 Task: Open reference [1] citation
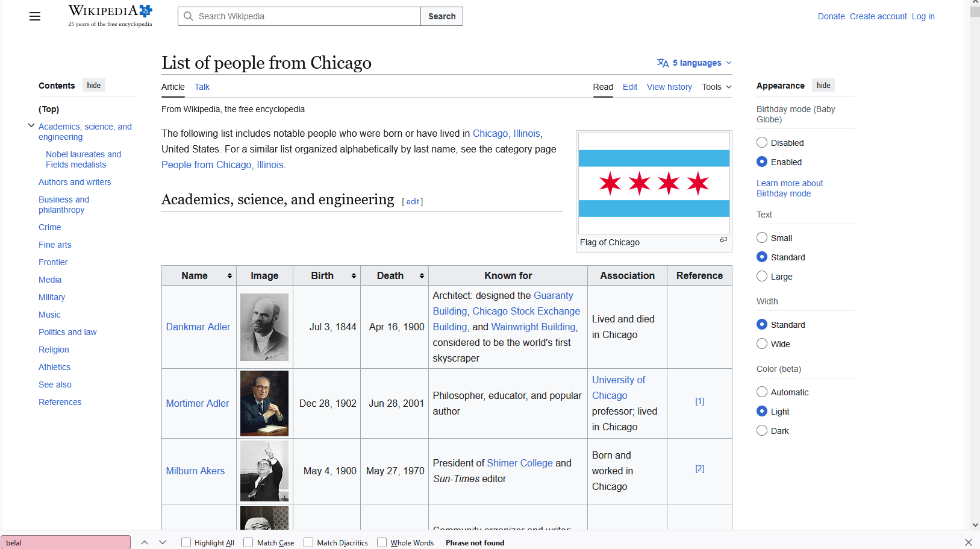tap(699, 401)
